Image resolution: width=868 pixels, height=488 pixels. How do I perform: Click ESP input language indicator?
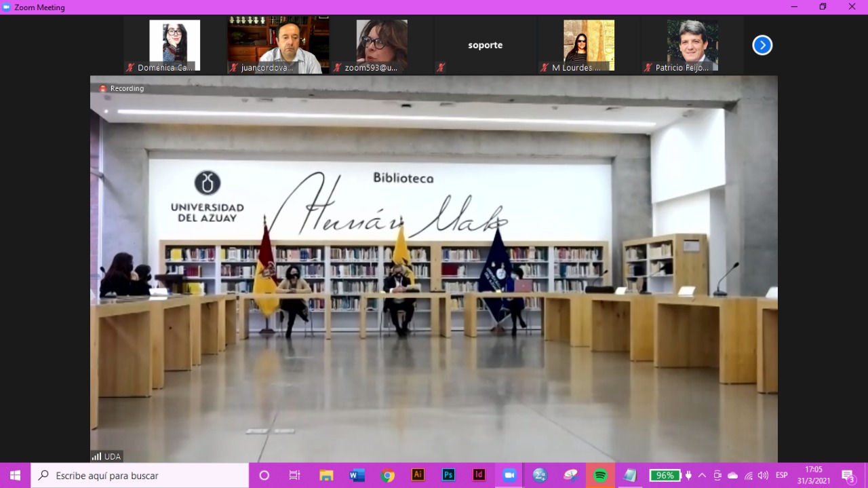782,475
